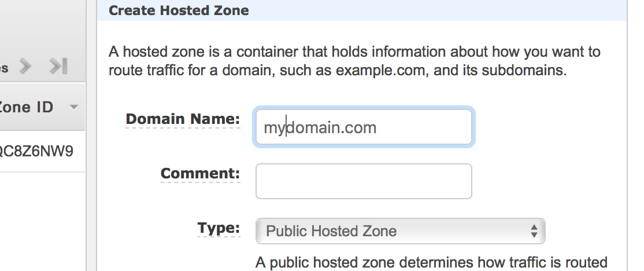
Task: Show help for the Domain Name label
Action: coord(183,119)
